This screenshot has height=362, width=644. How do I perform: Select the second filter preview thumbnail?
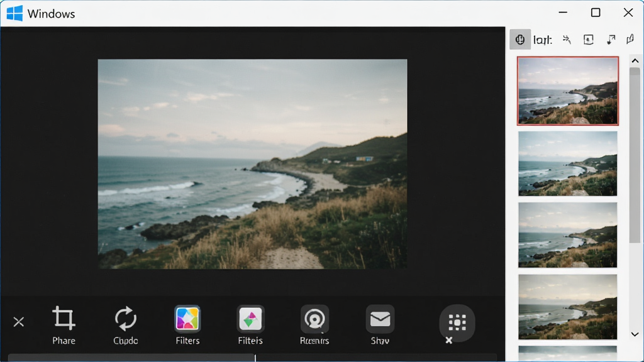[x=568, y=163]
